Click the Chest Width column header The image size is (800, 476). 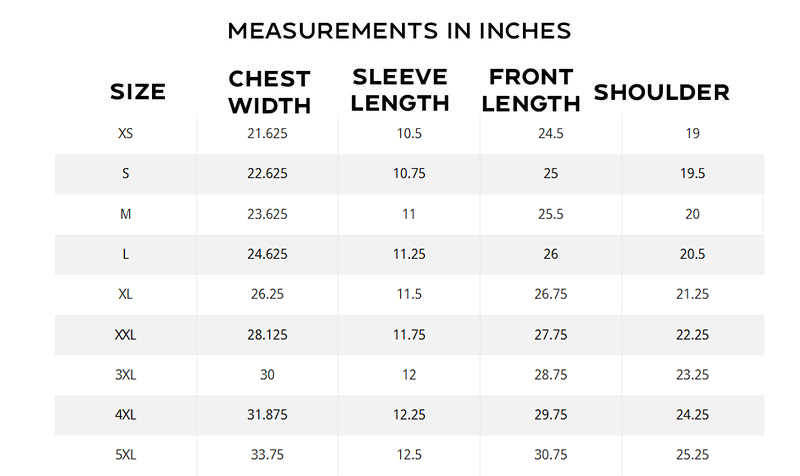pyautogui.click(x=269, y=92)
